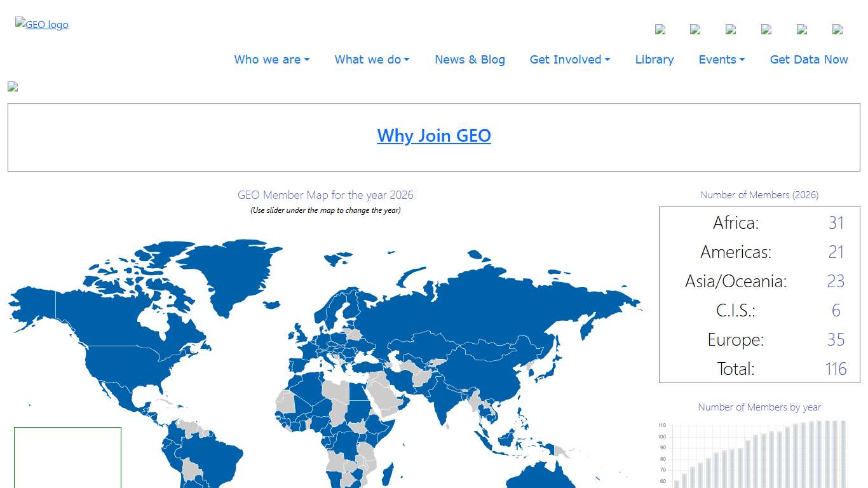Click the fourth social media icon placeholder
The image size is (868, 488).
[766, 29]
